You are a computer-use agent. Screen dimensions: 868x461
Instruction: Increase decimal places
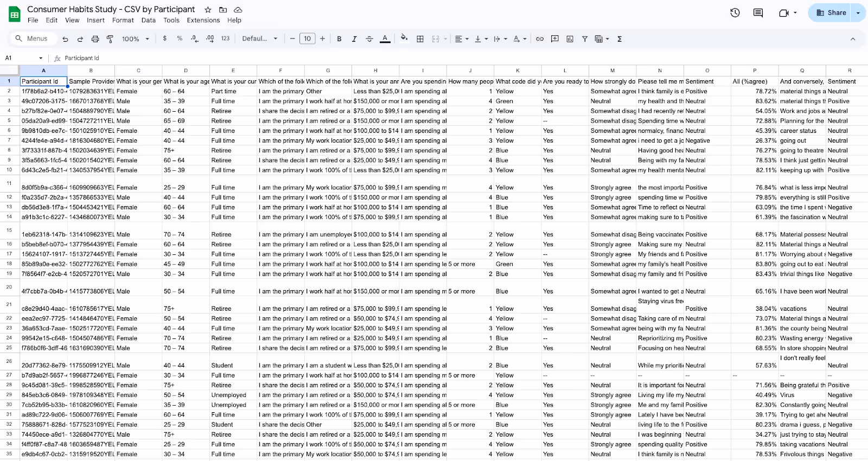[x=210, y=39]
